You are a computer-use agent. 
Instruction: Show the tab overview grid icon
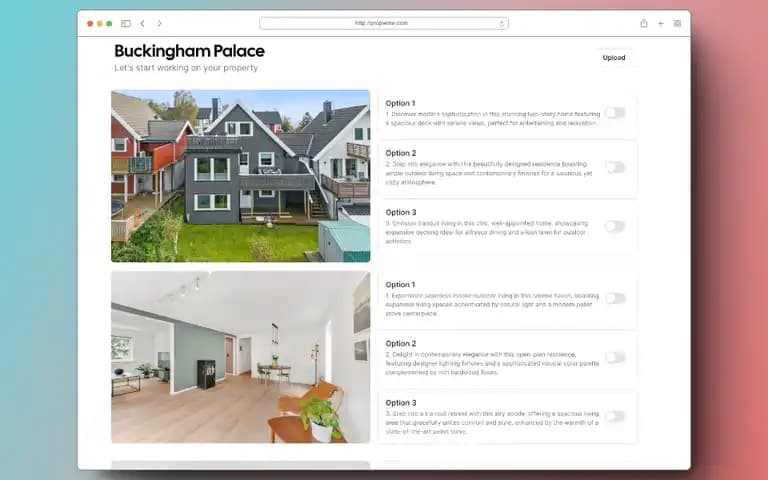pos(677,24)
